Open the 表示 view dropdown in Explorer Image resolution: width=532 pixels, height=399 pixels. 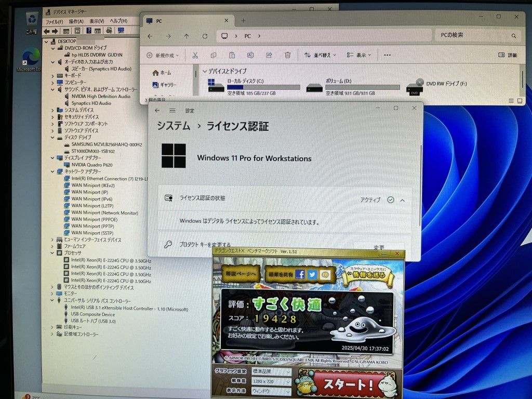359,55
